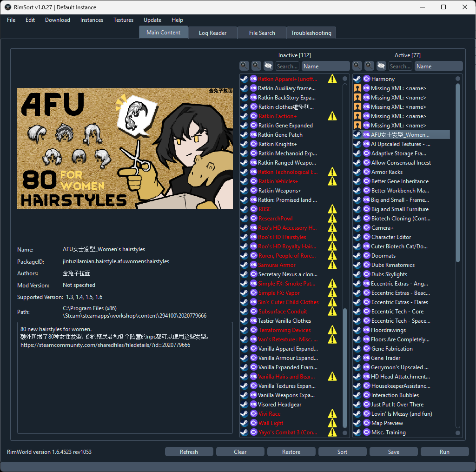
Task: Switch to the Log Reader tab
Action: [x=212, y=33]
